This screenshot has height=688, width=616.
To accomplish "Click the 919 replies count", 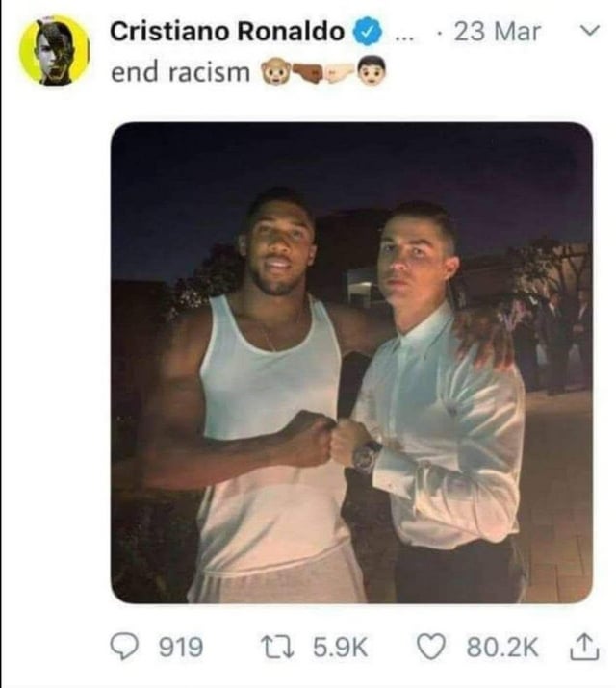I will click(x=181, y=648).
